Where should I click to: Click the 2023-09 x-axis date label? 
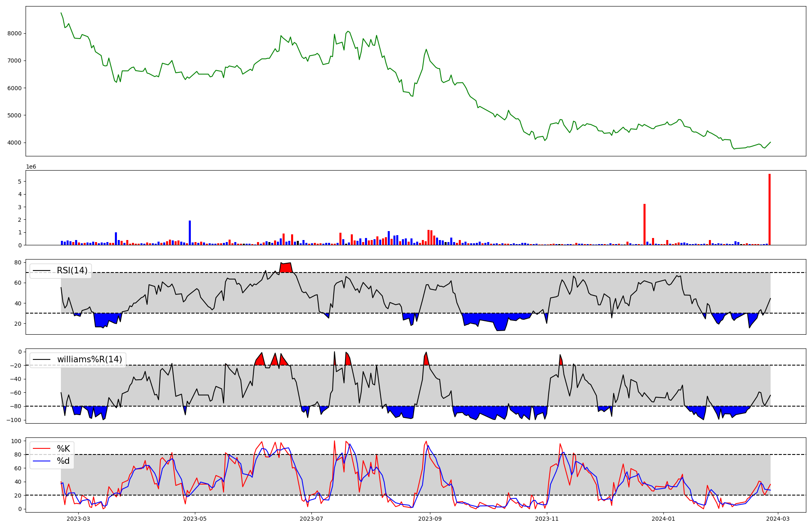[x=430, y=519]
